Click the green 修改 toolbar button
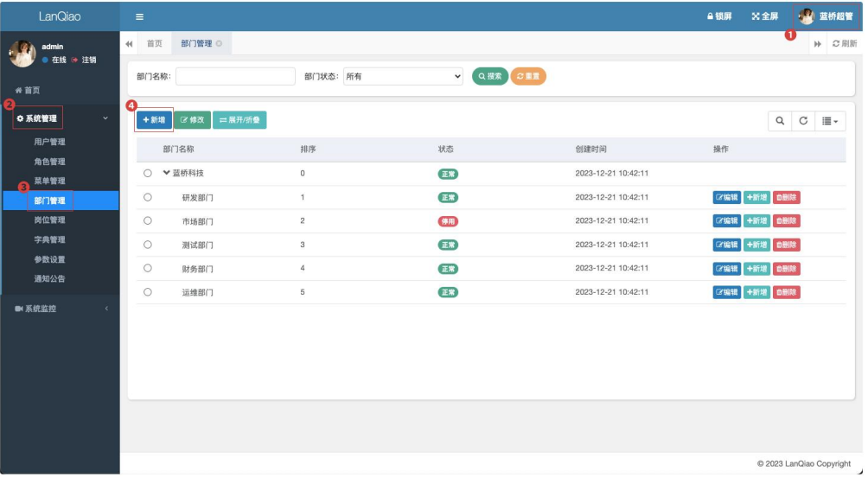Screen dimensions: 868x478 click(x=192, y=120)
